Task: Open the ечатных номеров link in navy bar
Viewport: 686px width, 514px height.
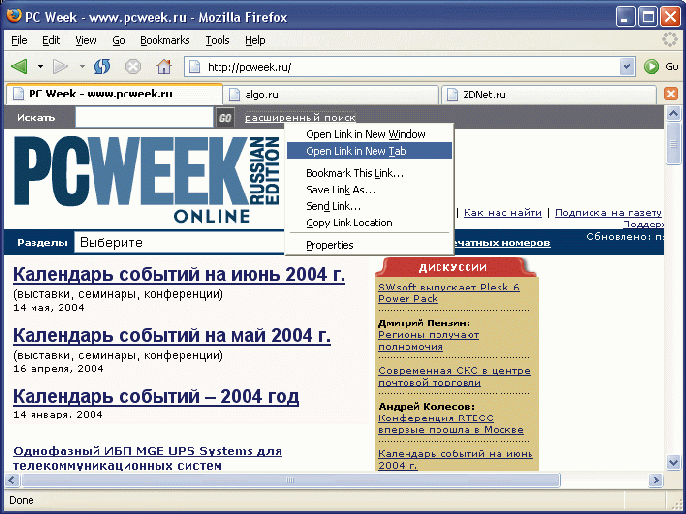Action: 502,243
